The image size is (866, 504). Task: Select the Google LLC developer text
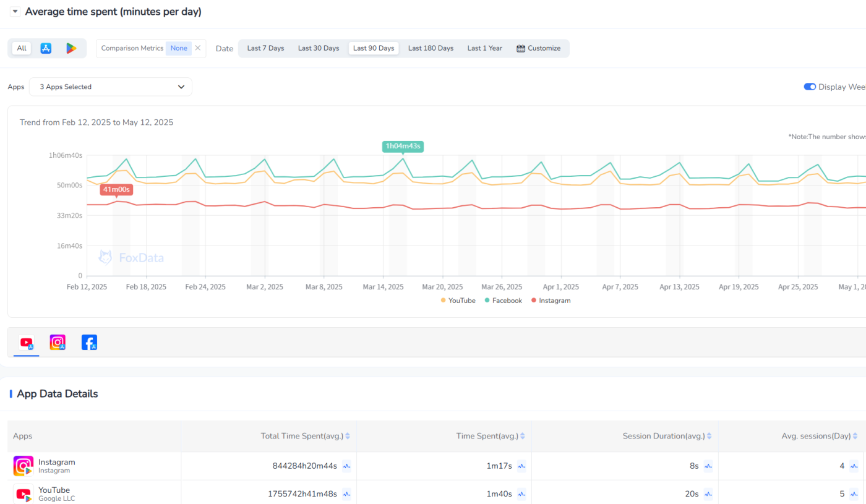[57, 498]
